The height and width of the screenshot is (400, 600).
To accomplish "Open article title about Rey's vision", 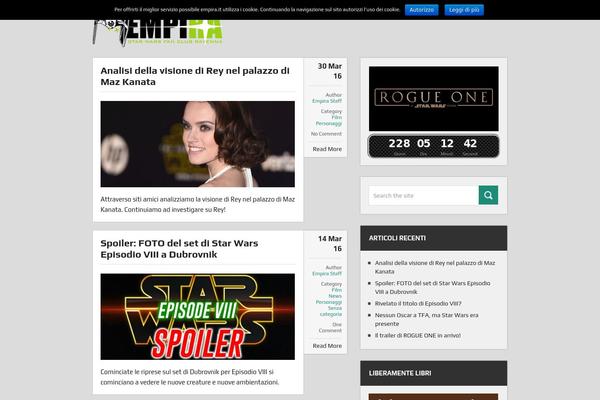I will pos(195,76).
